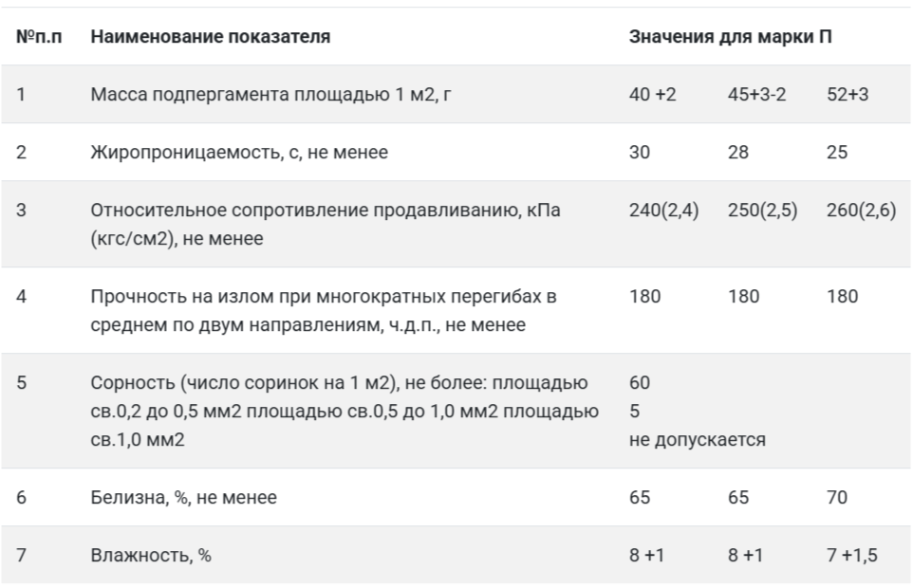The image size is (913, 588).
Task: Click the value '7 +1,5' in the Влажность row
Action: (852, 555)
